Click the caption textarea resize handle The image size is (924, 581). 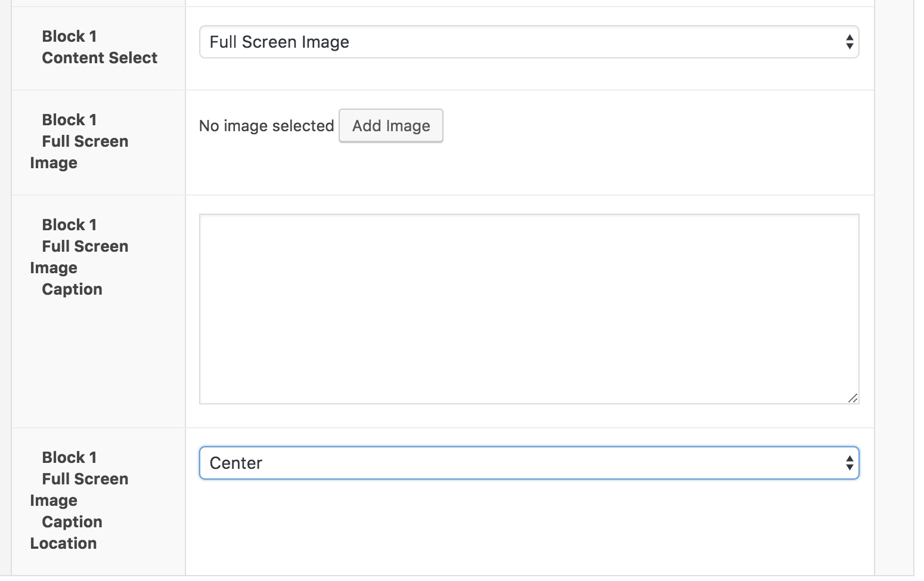pyautogui.click(x=852, y=398)
